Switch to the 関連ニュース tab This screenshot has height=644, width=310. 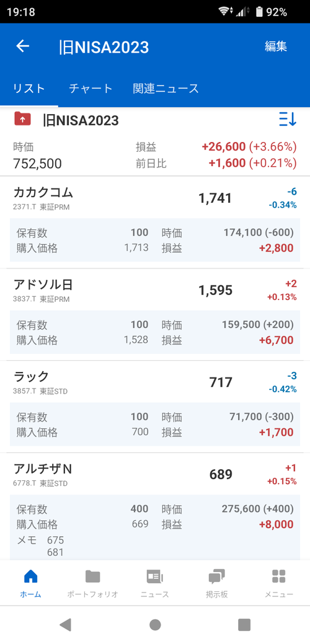166,88
